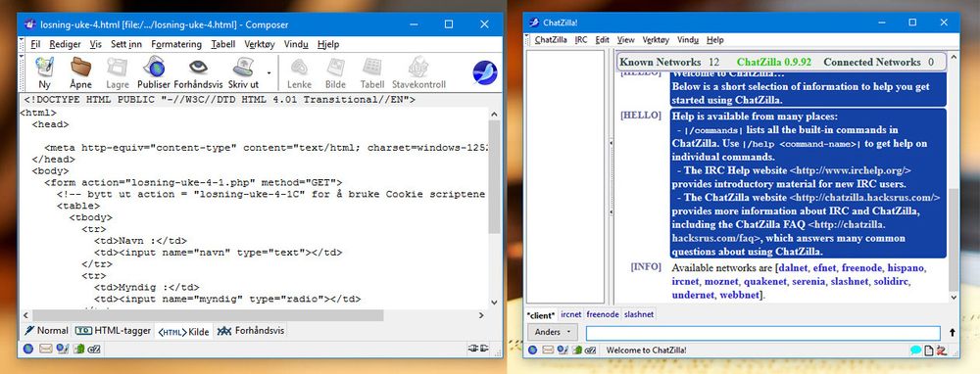This screenshot has width=980, height=374.
Task: Click the moznet network link
Action: pyautogui.click(x=720, y=282)
